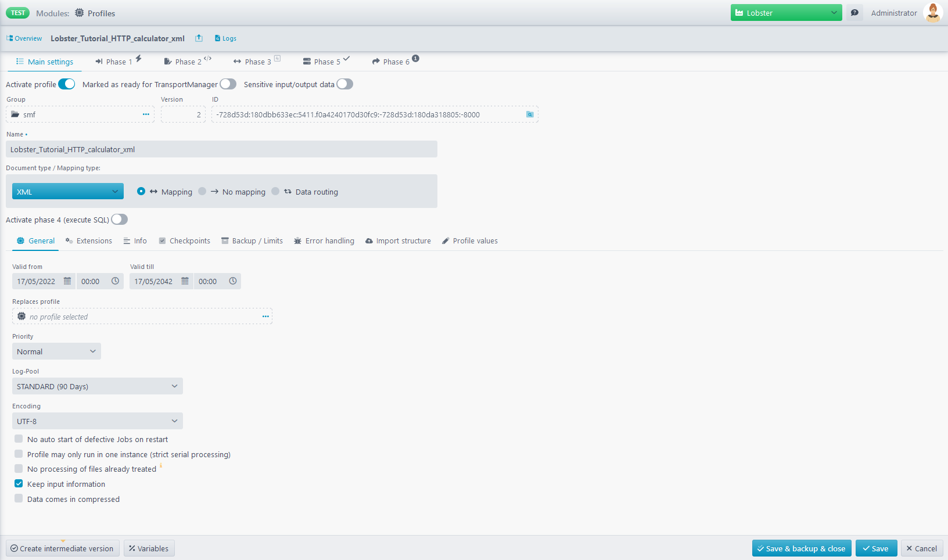
Task: Switch to Phase 6 tab
Action: pos(396,62)
